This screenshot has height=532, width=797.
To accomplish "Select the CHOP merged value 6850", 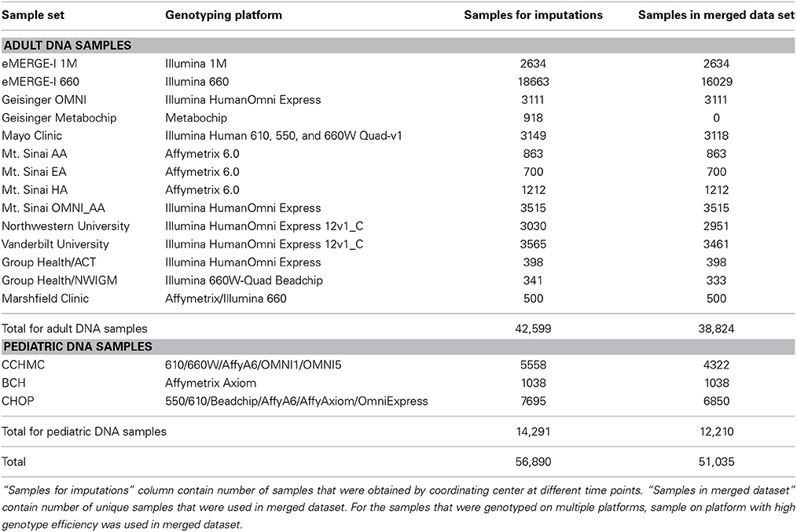I will pyautogui.click(x=716, y=401).
